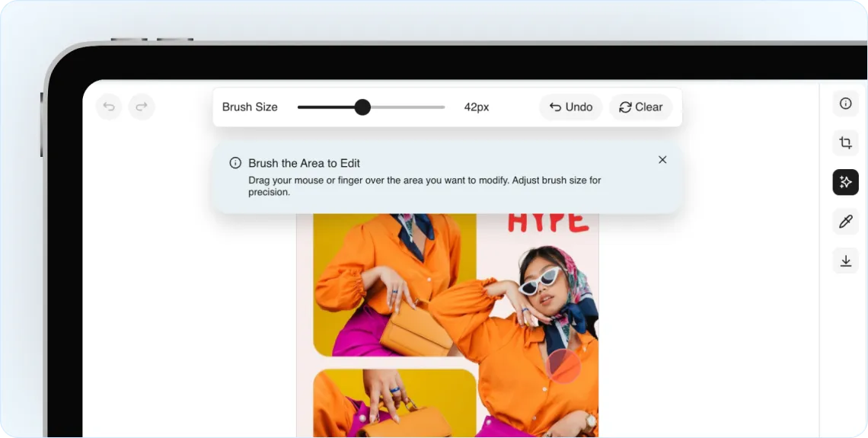Click the Brush the Area to Edit heading

[x=304, y=163]
